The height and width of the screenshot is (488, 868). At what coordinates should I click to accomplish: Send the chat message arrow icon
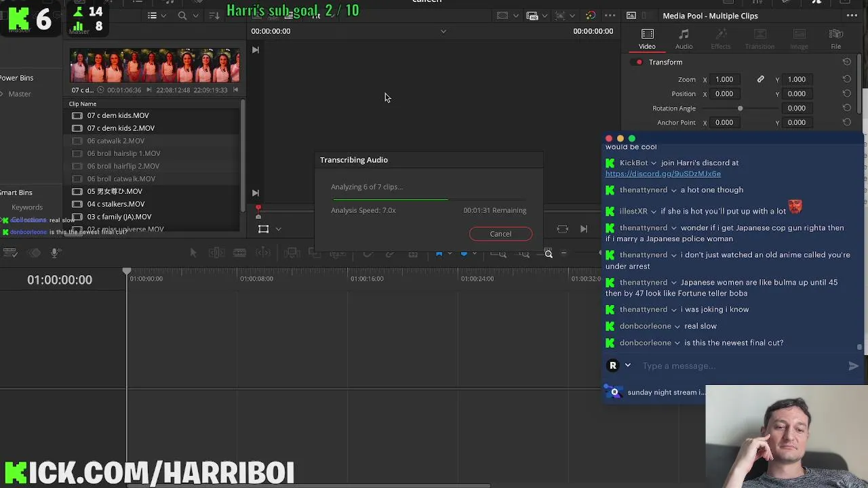(x=853, y=366)
